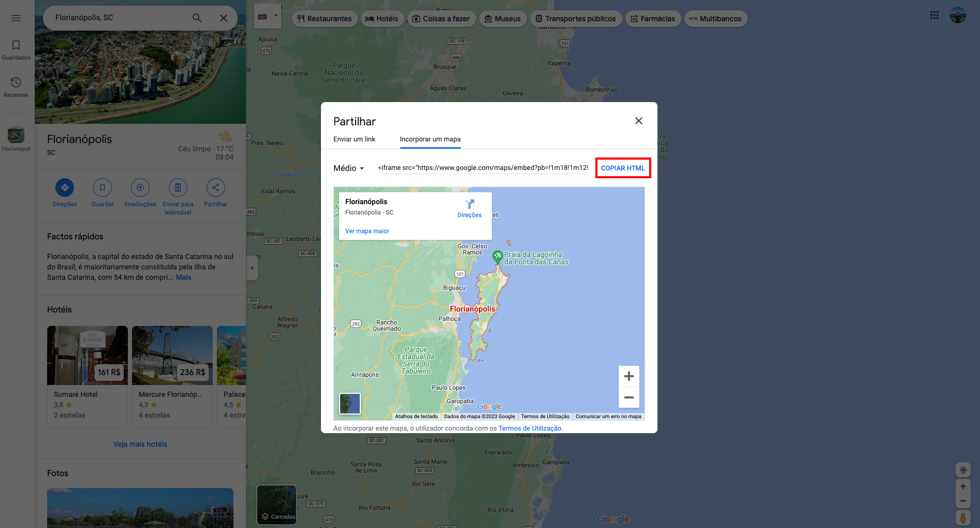Viewport: 980px width, 528px height.
Task: Expand description with Mais link
Action: point(183,277)
